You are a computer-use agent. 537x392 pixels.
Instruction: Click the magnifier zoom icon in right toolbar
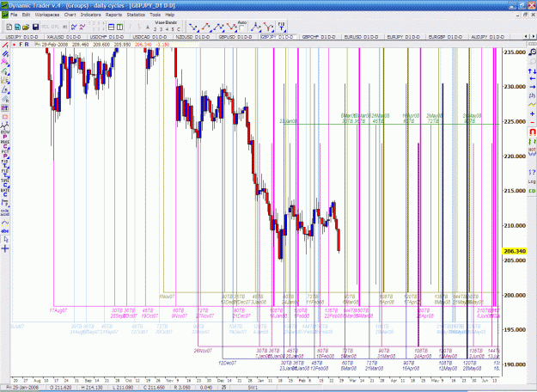click(x=532, y=52)
